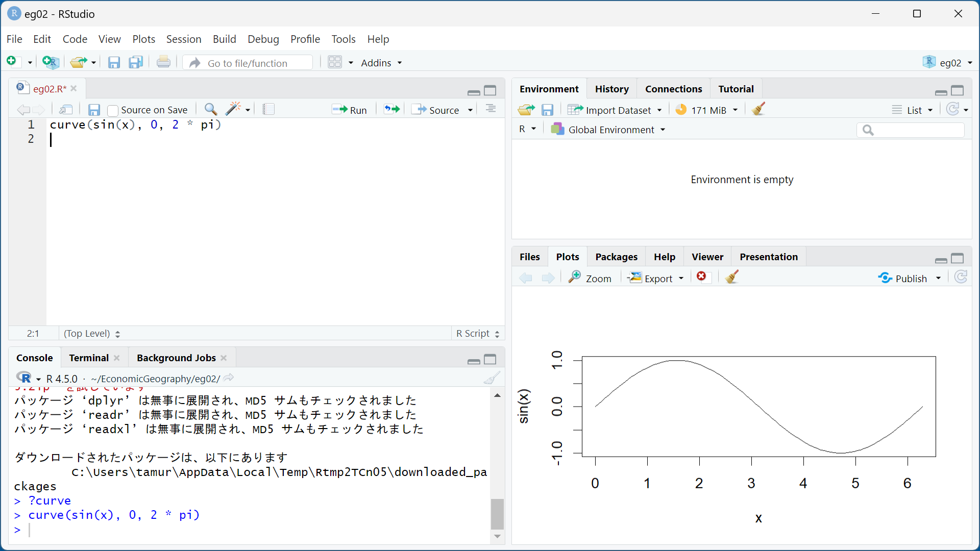Remove current plot with red X icon

(x=702, y=277)
